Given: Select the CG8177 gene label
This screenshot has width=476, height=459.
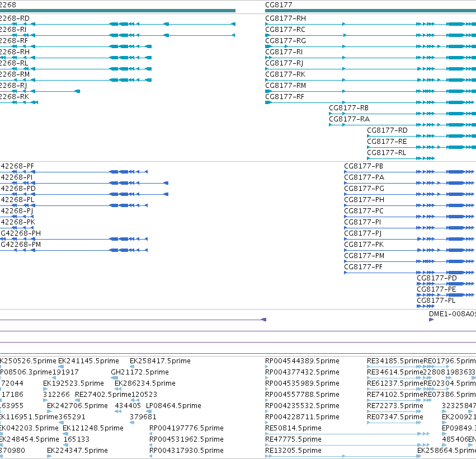Looking at the screenshot, I should point(279,5).
